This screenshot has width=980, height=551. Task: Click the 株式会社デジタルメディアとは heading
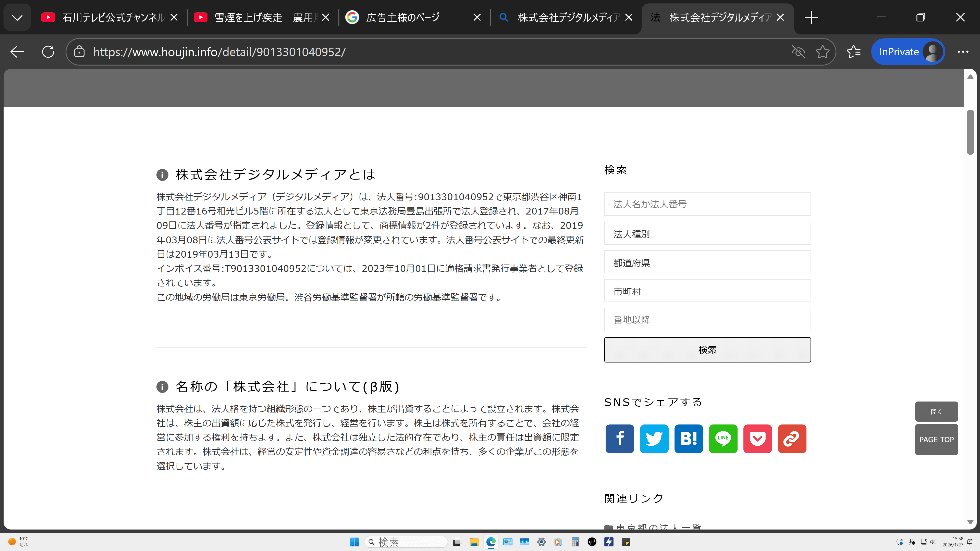275,174
